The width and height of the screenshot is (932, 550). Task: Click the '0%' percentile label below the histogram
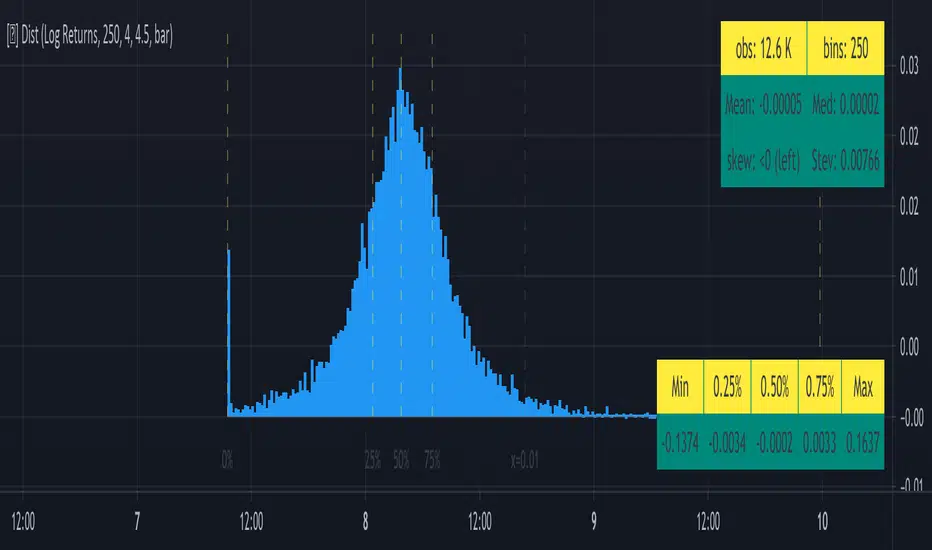[x=227, y=460]
